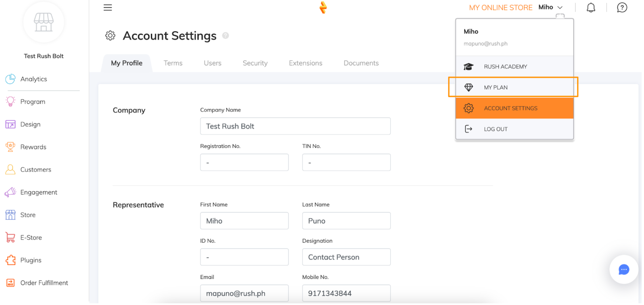The image size is (644, 305).
Task: Click the Plugins puzzle icon
Action: coord(10,260)
